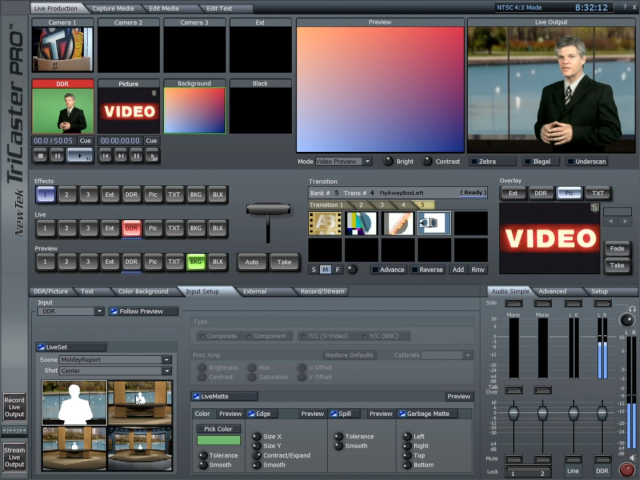The image size is (640, 480).
Task: Pick the FlyAwayBox transition icon
Action: coord(433,223)
